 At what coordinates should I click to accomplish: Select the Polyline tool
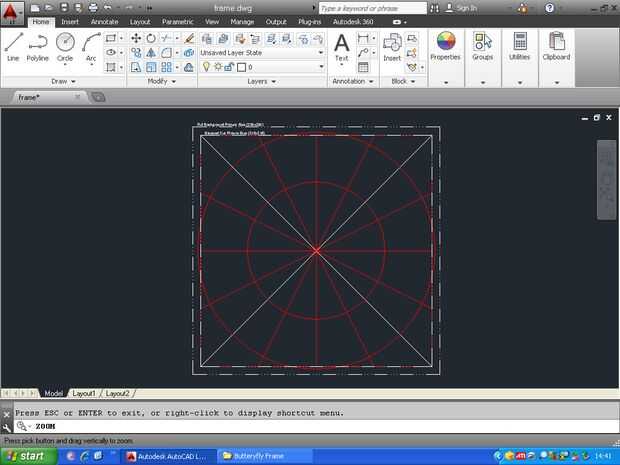coord(38,46)
